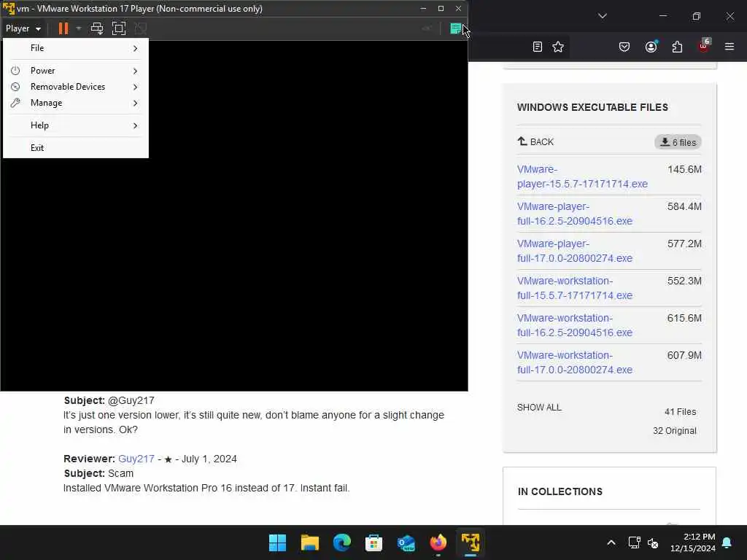Click the VMware Player taskbar icon

[x=471, y=542]
